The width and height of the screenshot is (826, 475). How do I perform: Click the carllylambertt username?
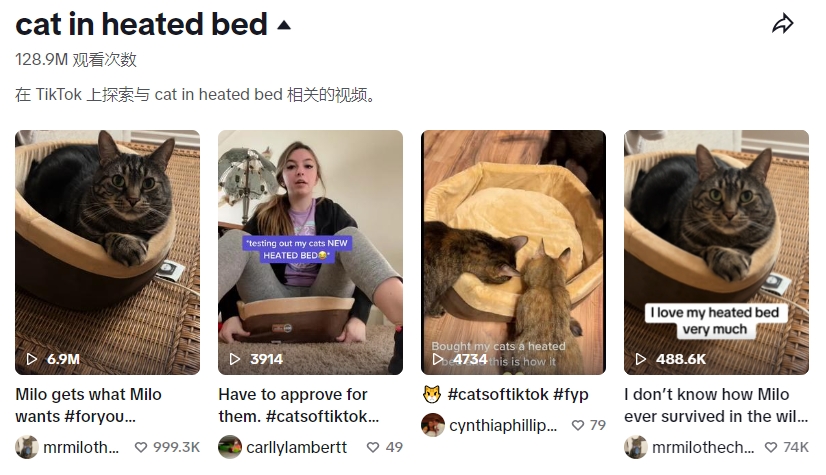tap(297, 447)
